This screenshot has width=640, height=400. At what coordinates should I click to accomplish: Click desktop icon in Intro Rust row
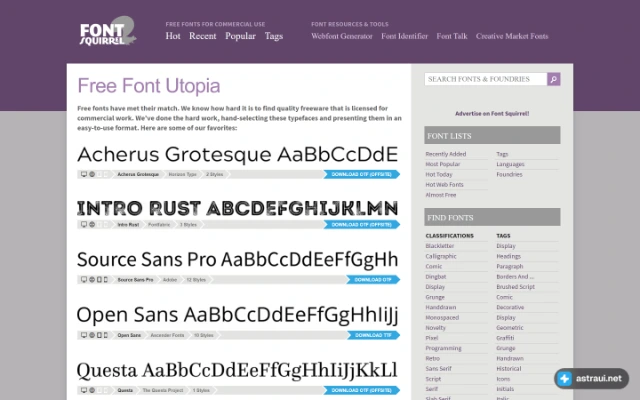[x=84, y=224]
